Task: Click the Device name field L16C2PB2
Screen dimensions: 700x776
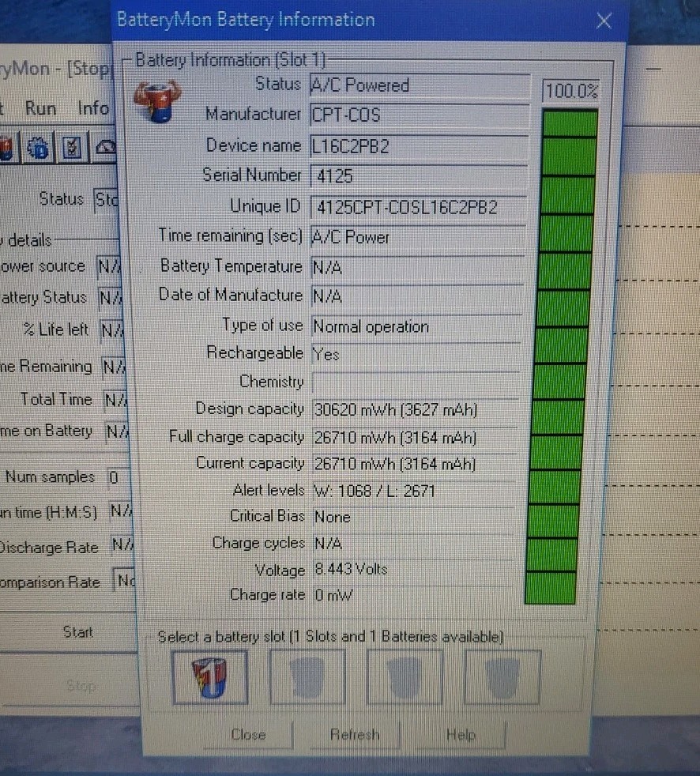Action: click(x=419, y=146)
